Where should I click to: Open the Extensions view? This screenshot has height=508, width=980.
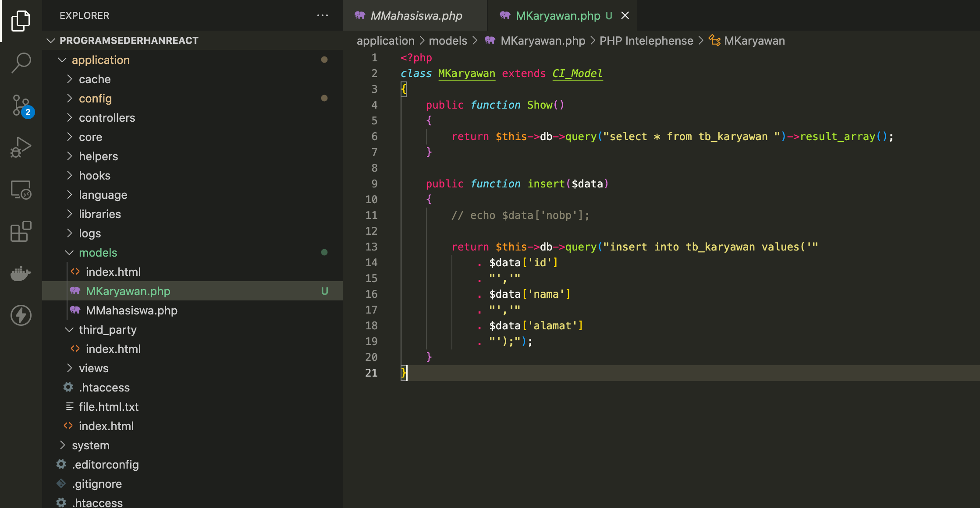pyautogui.click(x=21, y=231)
